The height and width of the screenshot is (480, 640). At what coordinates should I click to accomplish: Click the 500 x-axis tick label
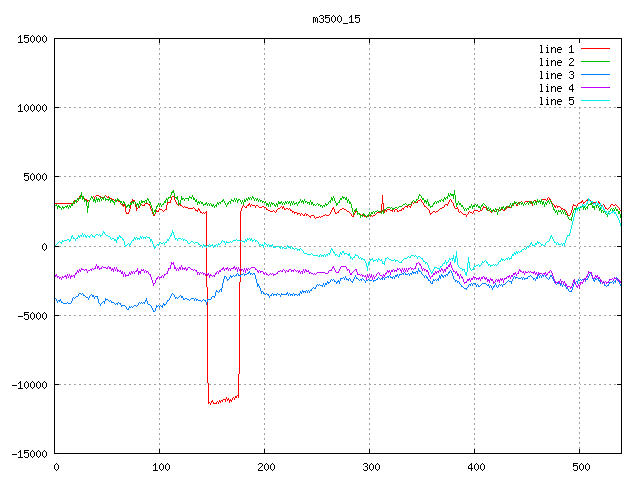[579, 467]
